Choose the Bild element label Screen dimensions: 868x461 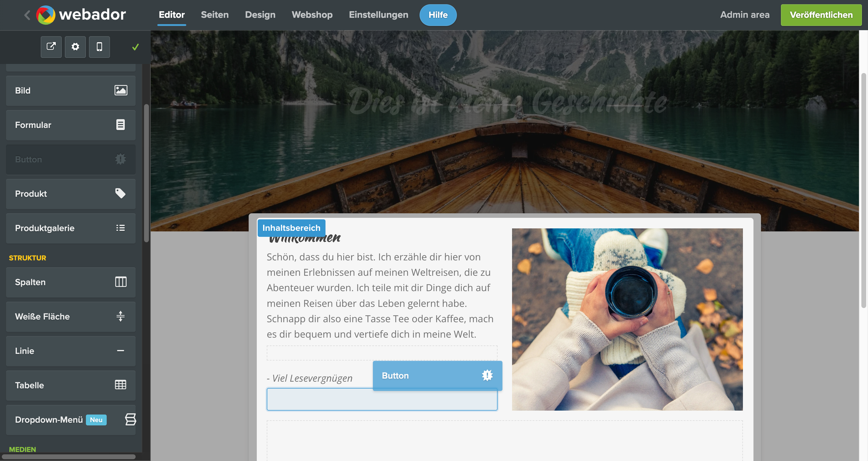pos(23,91)
